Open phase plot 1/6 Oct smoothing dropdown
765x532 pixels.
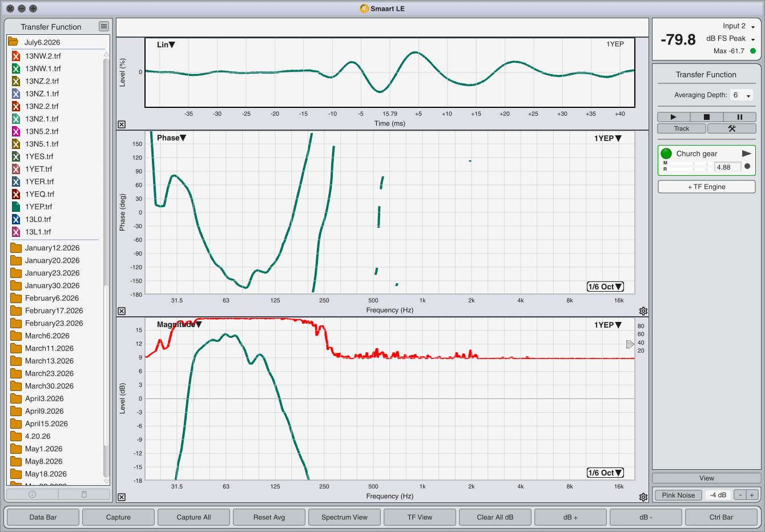605,287
